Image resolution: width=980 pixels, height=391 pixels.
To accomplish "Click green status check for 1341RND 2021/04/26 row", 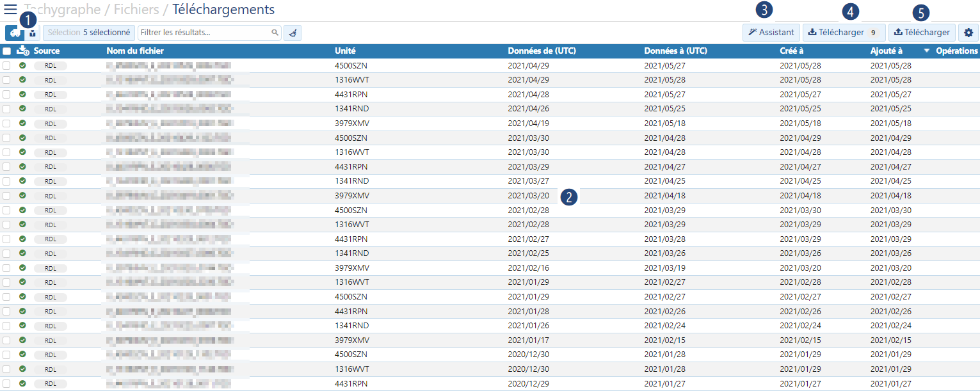I will 22,109.
